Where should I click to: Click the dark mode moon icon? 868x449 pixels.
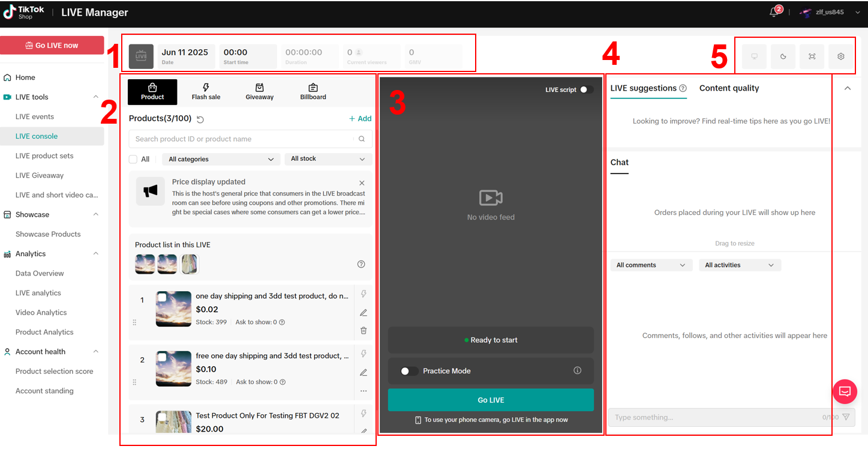(783, 56)
